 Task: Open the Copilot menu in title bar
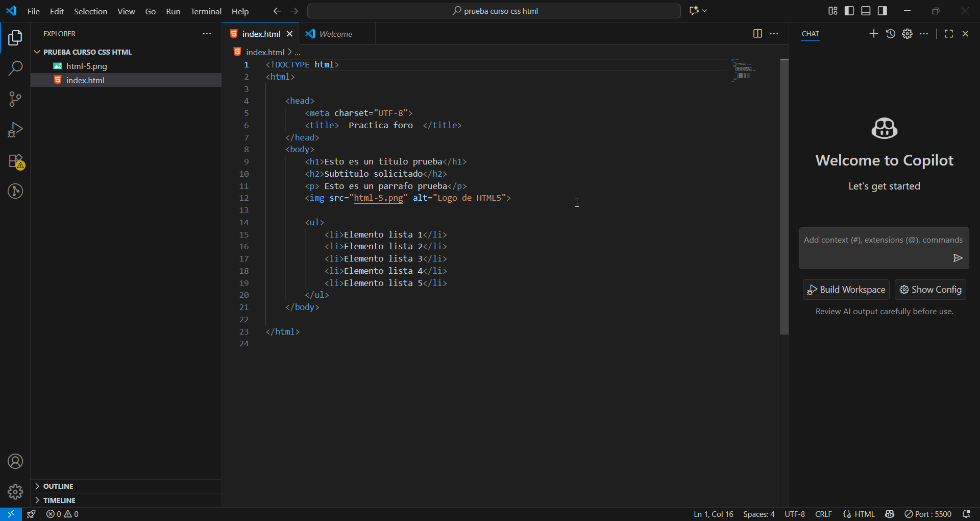click(x=698, y=11)
